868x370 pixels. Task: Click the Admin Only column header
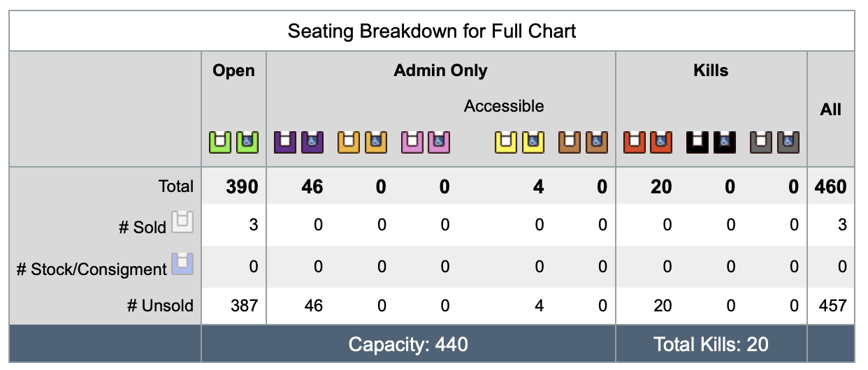(x=441, y=71)
